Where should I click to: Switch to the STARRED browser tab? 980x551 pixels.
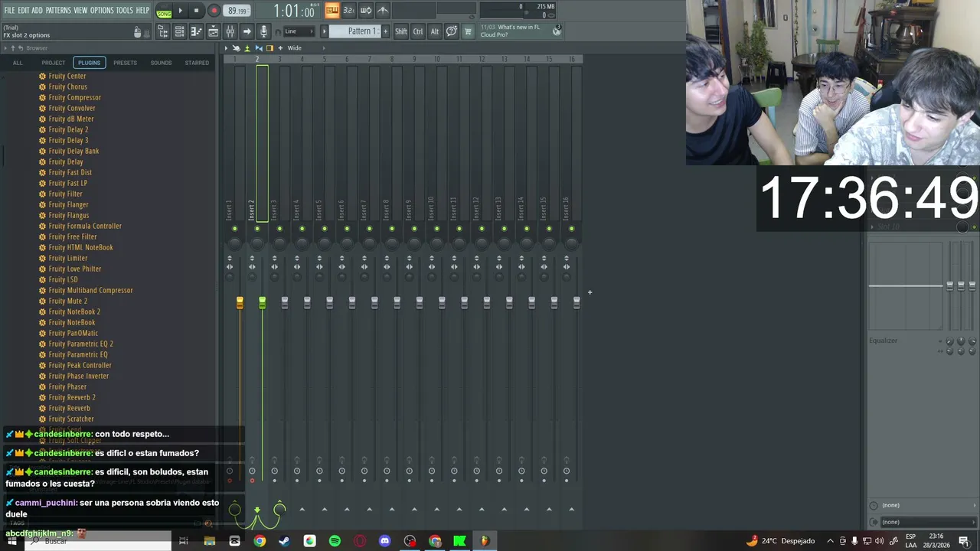[197, 63]
